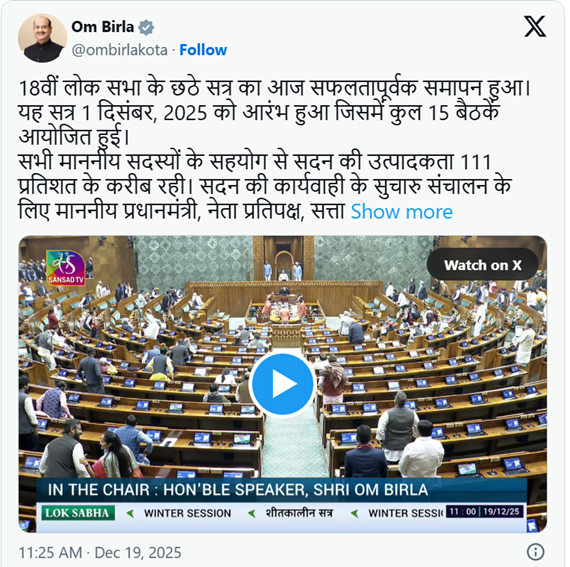Viewport: 570px width, 567px height.
Task: Click the info icon next to the timestamp
Action: tap(535, 552)
